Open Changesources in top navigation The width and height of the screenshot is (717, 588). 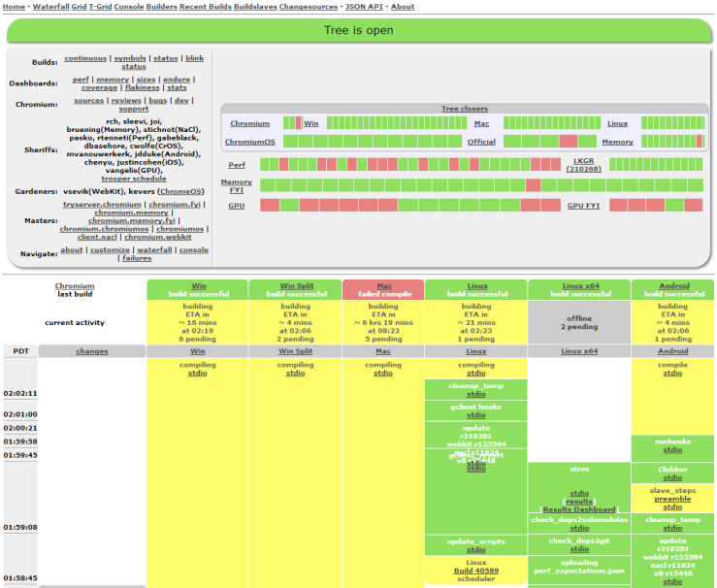pyautogui.click(x=309, y=7)
